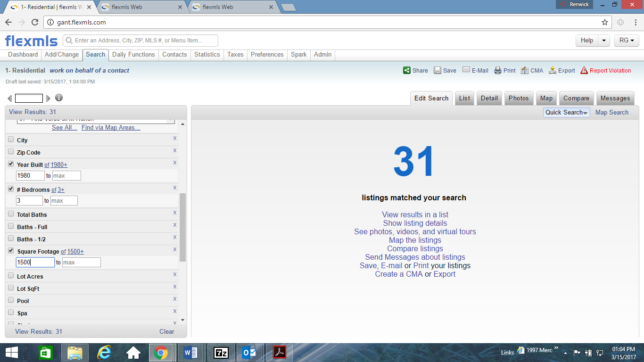Click View results in a list link
This screenshot has width=644, height=362.
[x=415, y=214]
